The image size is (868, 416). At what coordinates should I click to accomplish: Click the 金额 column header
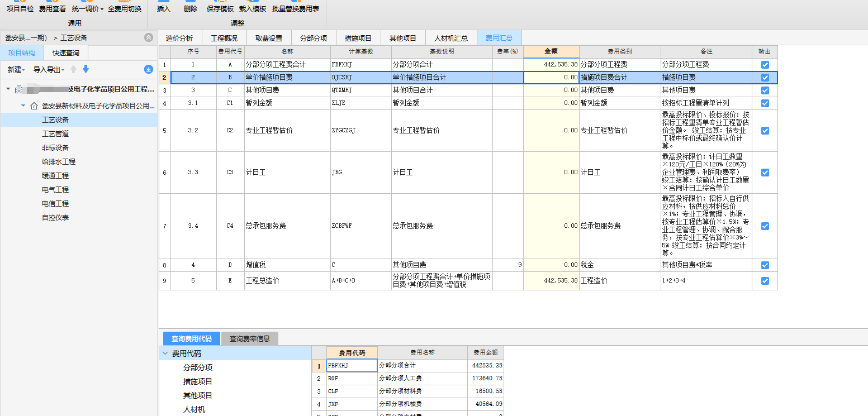click(551, 51)
